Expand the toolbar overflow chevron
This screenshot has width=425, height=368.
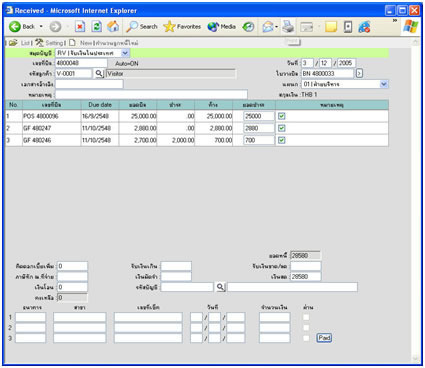coord(395,21)
